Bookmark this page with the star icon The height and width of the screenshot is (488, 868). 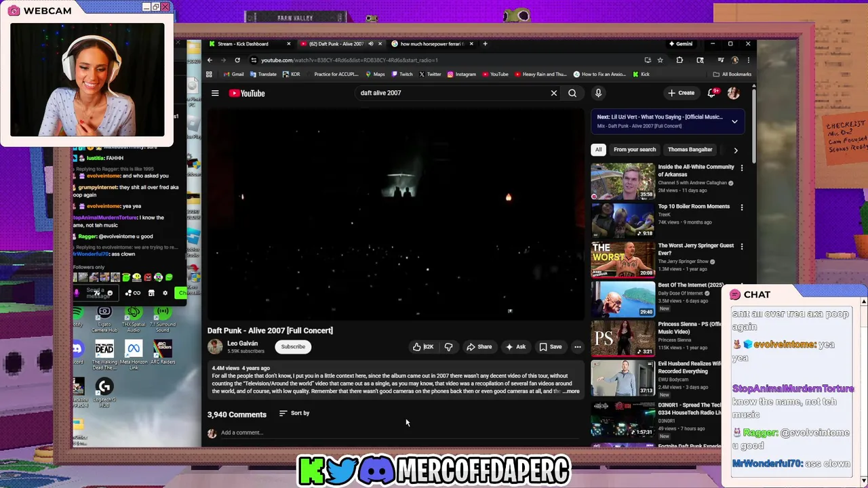660,60
